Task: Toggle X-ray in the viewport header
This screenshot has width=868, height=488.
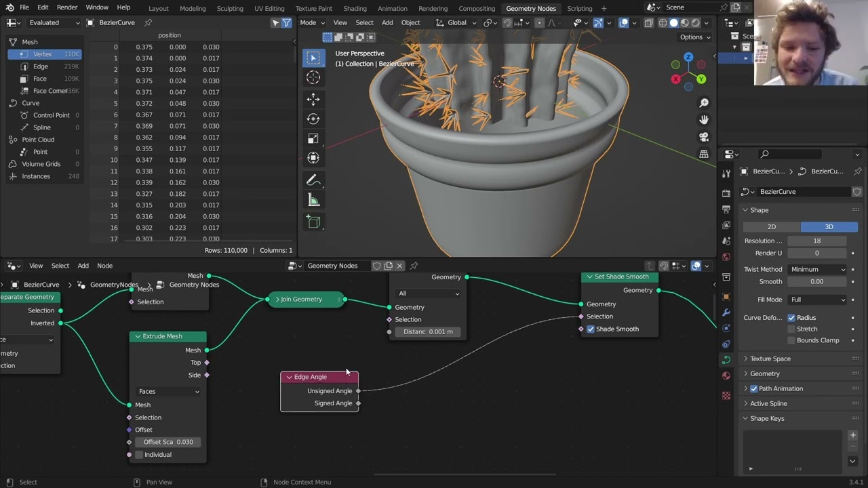Action: (x=648, y=22)
